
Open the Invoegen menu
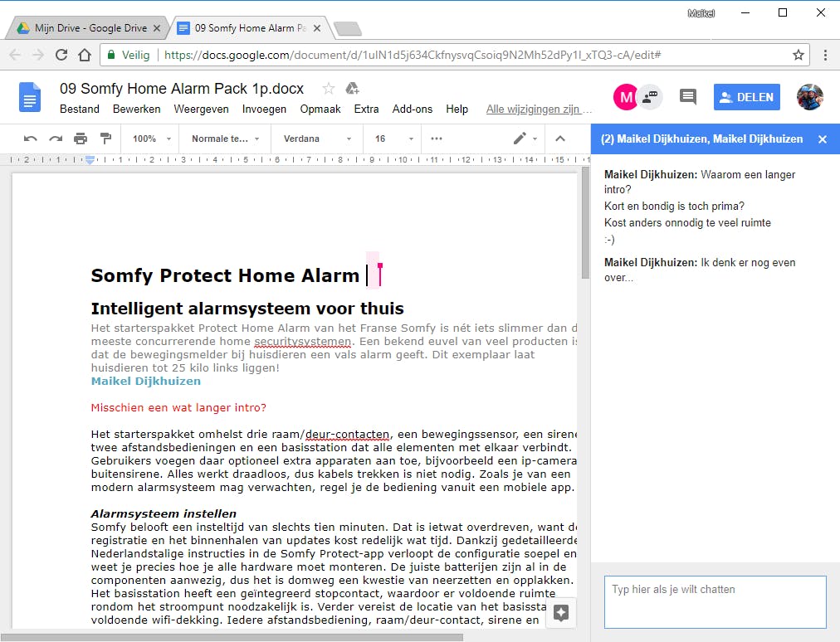264,109
